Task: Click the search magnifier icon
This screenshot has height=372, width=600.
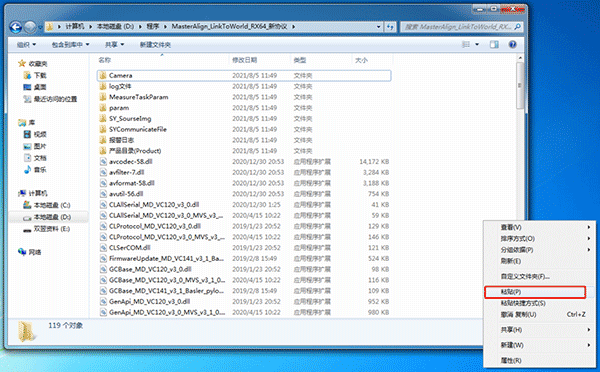Action: coord(517,27)
